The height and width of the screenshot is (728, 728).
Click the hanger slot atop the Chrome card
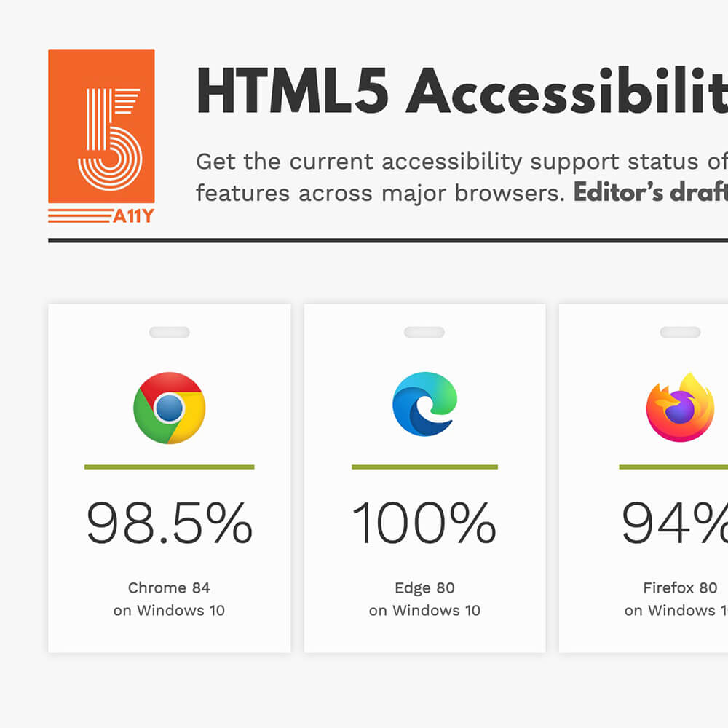pyautogui.click(x=169, y=332)
